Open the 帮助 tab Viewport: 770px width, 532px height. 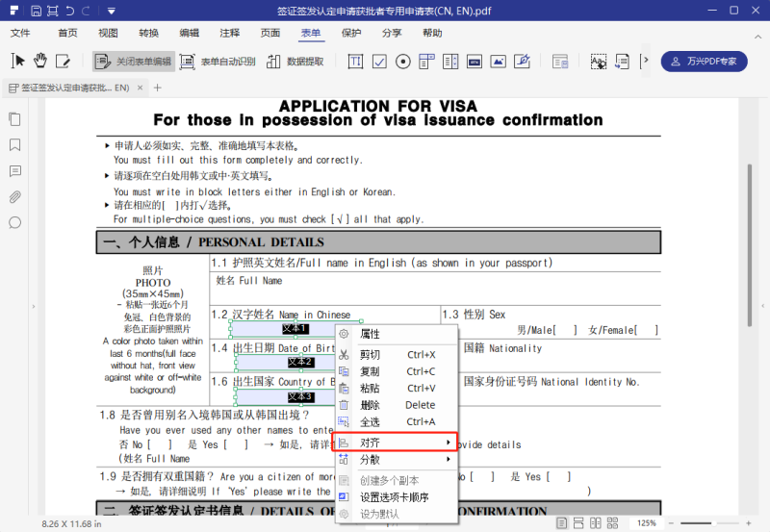click(432, 33)
